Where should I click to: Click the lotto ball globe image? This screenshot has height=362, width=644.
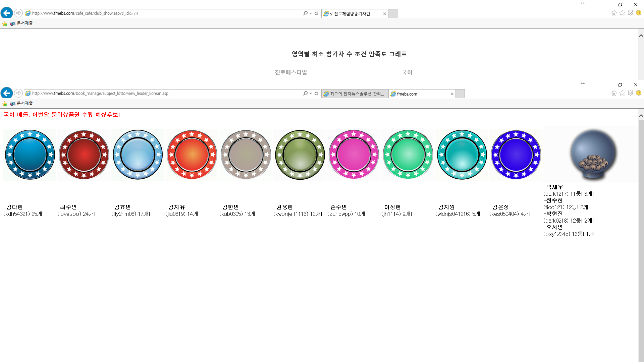click(593, 155)
